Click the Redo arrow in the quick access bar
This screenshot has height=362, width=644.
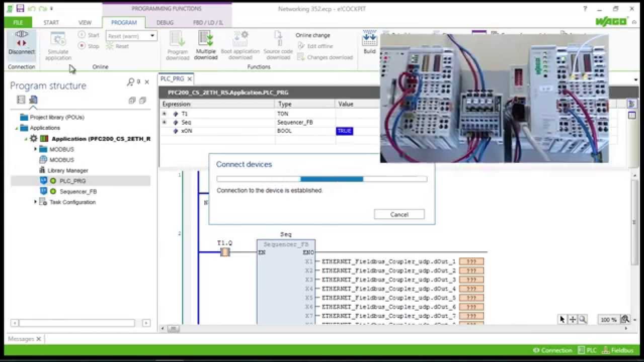click(x=42, y=9)
